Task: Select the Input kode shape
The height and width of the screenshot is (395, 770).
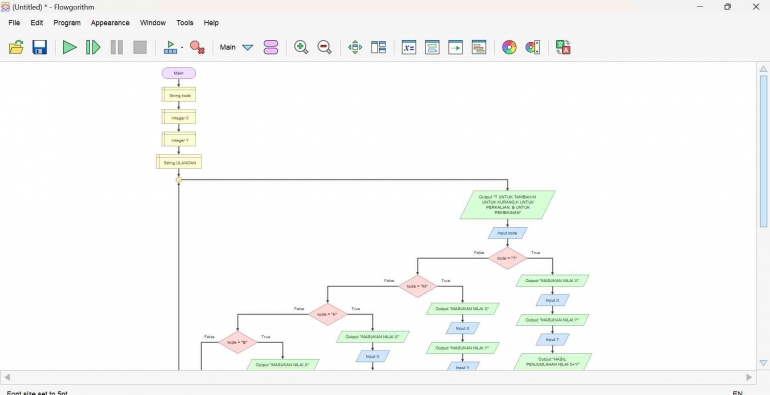Action: 507,233
